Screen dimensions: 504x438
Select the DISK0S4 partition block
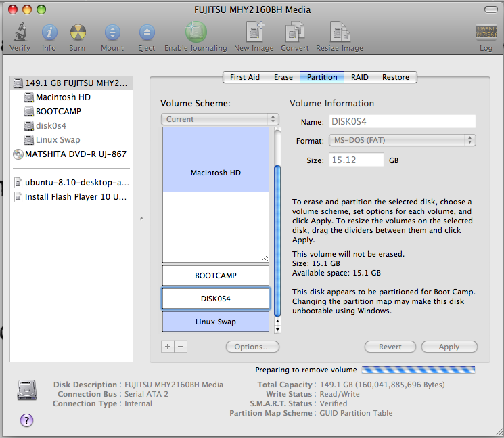point(216,299)
